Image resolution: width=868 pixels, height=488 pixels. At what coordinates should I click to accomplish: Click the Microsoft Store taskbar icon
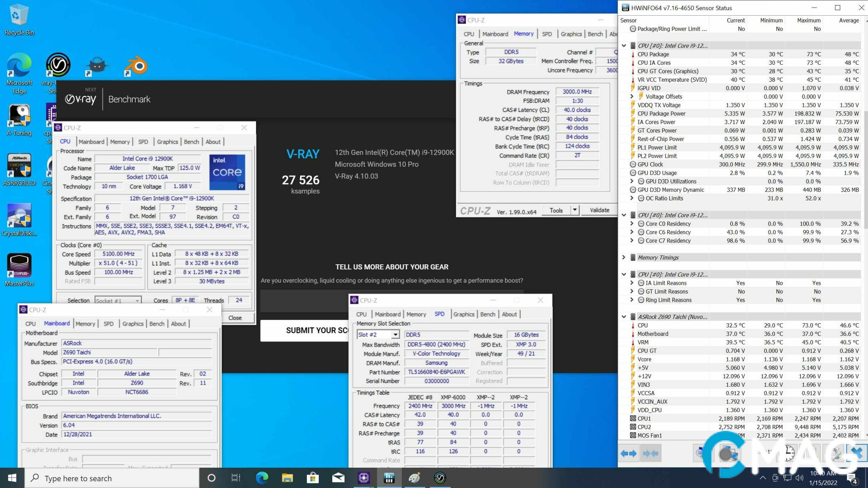click(x=313, y=478)
